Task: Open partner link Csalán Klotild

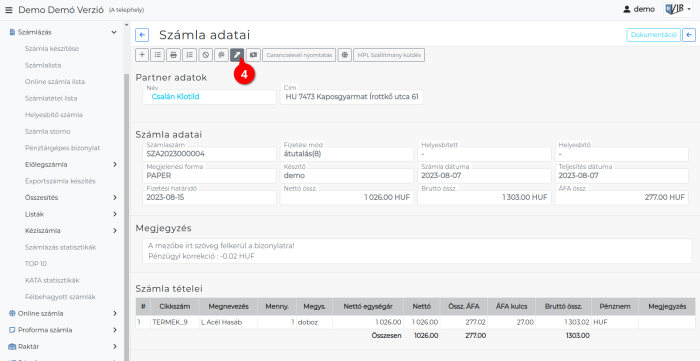Action: [x=175, y=96]
